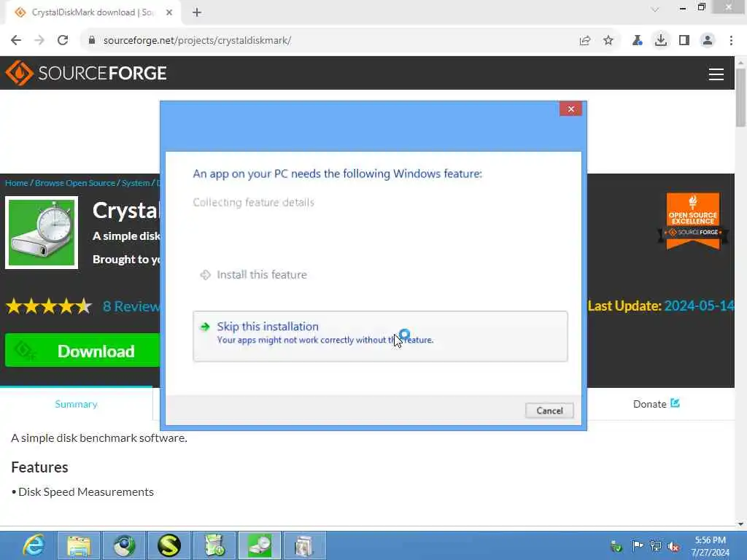The height and width of the screenshot is (560, 747).
Task: Open File Explorer from the taskbar
Action: tap(79, 545)
